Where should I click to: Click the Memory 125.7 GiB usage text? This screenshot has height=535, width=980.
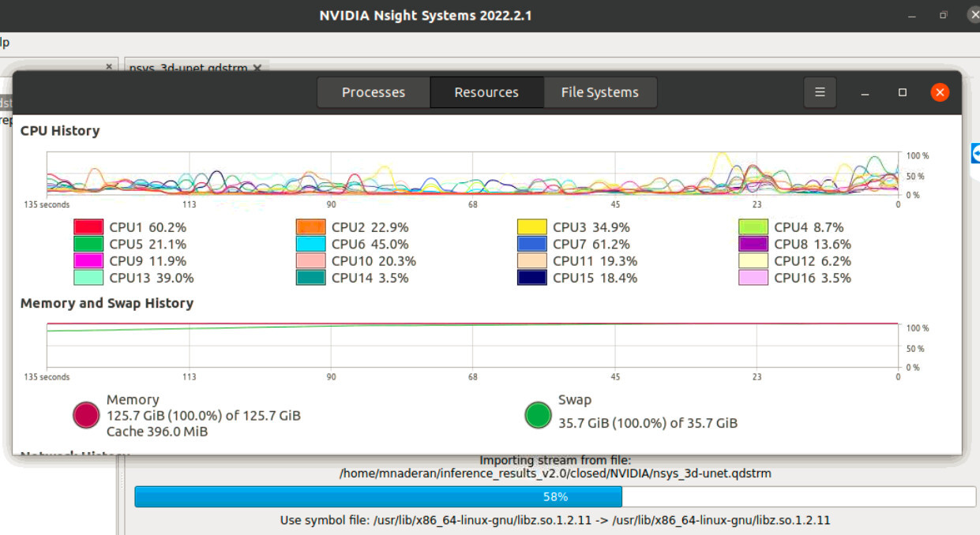[204, 416]
